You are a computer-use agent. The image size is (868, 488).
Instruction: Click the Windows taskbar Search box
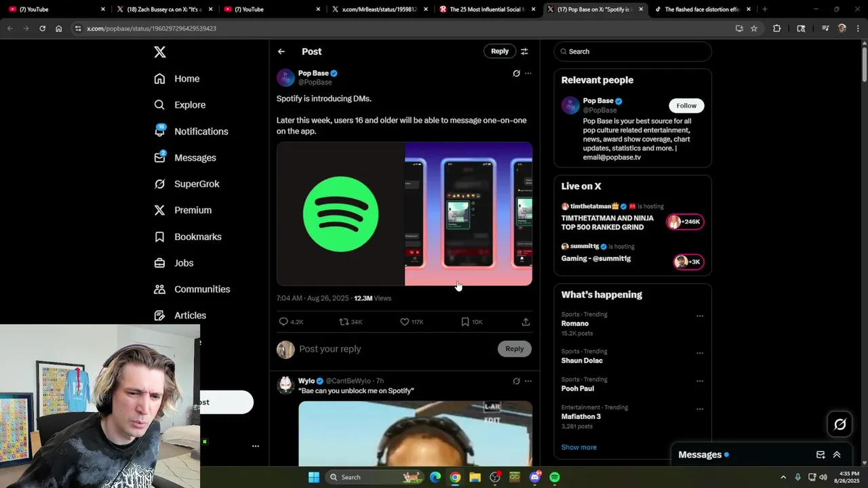pos(374,477)
